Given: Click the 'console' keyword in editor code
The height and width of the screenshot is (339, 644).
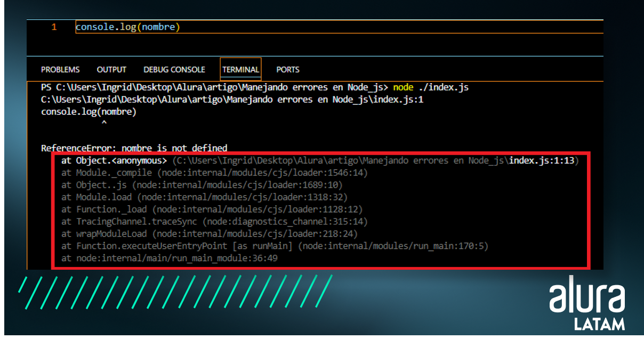Looking at the screenshot, I should pos(93,27).
